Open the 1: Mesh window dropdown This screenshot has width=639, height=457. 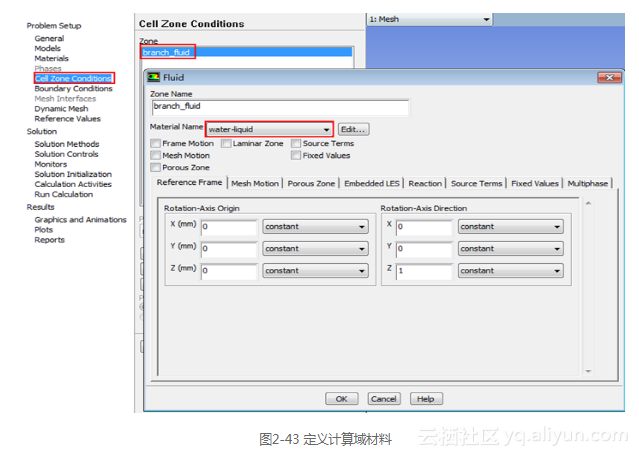[x=486, y=19]
